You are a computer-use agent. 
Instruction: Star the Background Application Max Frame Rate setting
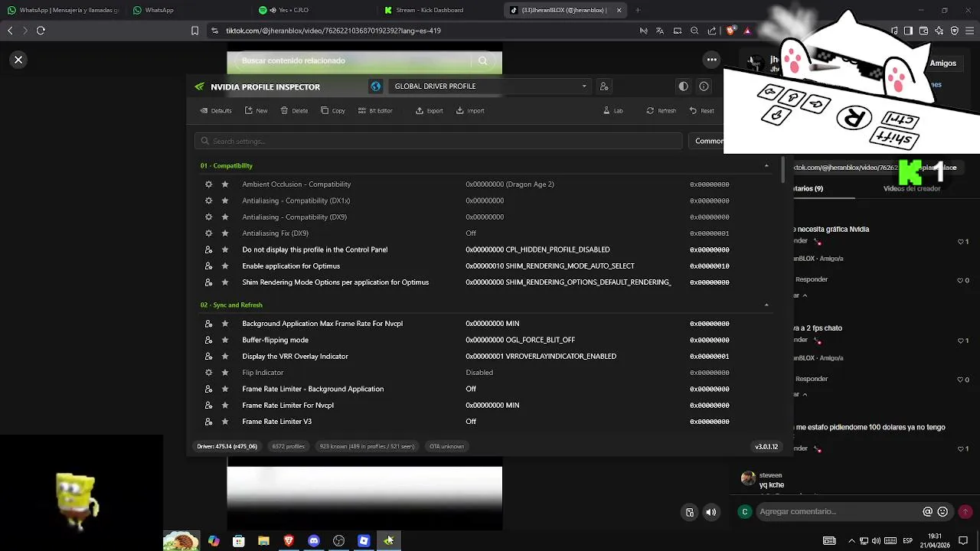coord(225,324)
